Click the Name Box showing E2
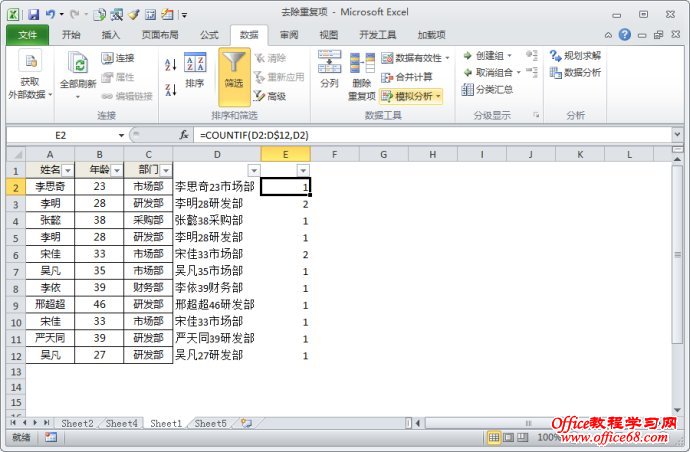The width and height of the screenshot is (690, 452). [61, 135]
